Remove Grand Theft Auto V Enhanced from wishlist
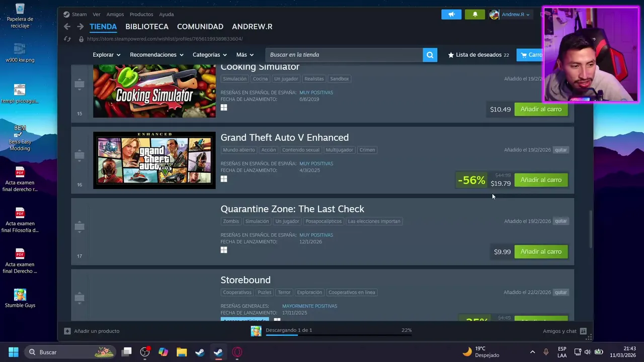Image resolution: width=644 pixels, height=362 pixels. coord(560,150)
